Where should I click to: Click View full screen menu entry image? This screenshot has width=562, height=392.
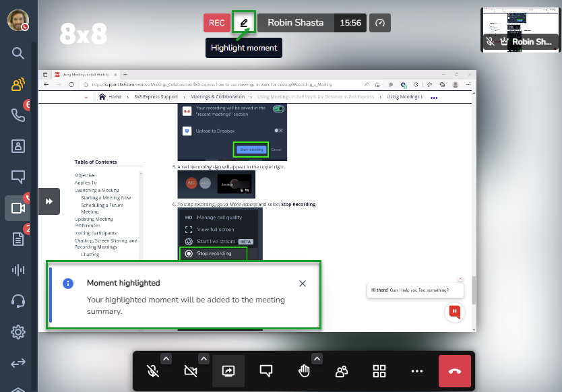pos(210,229)
